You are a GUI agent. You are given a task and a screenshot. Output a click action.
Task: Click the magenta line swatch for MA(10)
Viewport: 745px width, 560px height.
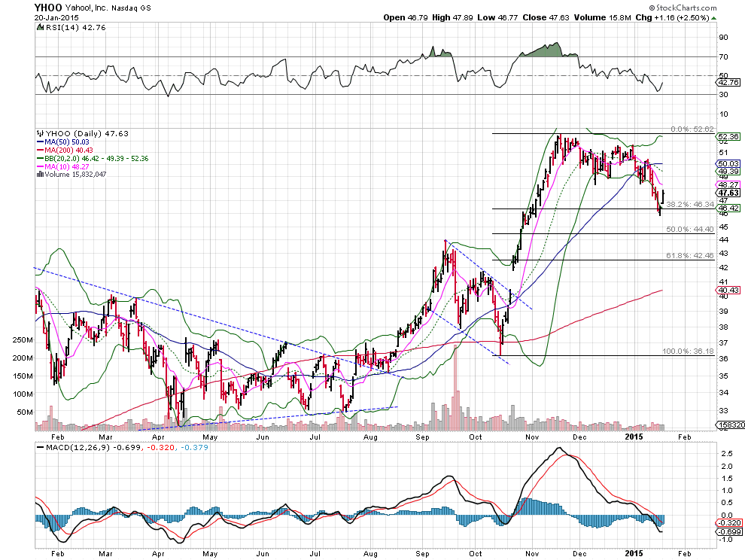[40, 166]
